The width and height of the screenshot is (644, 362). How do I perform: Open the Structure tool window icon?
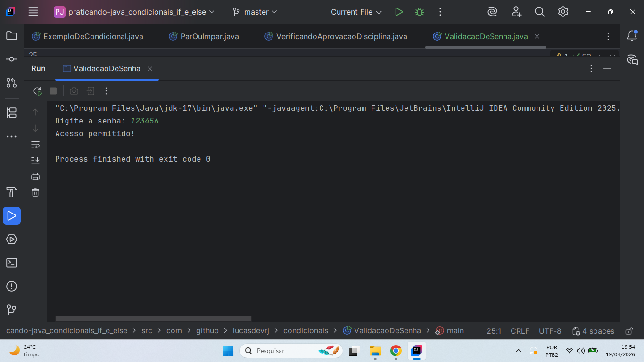click(11, 113)
